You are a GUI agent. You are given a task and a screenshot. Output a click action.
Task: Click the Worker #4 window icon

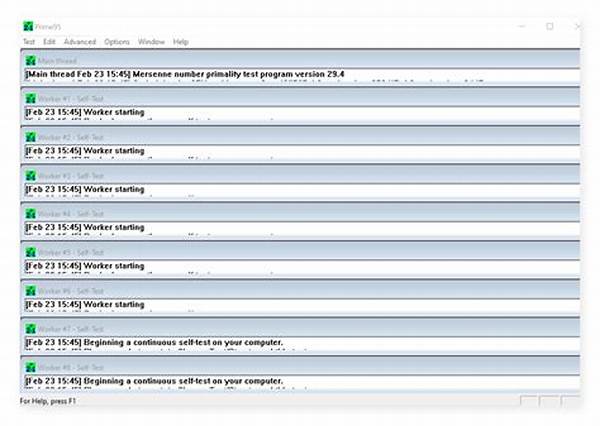click(31, 214)
